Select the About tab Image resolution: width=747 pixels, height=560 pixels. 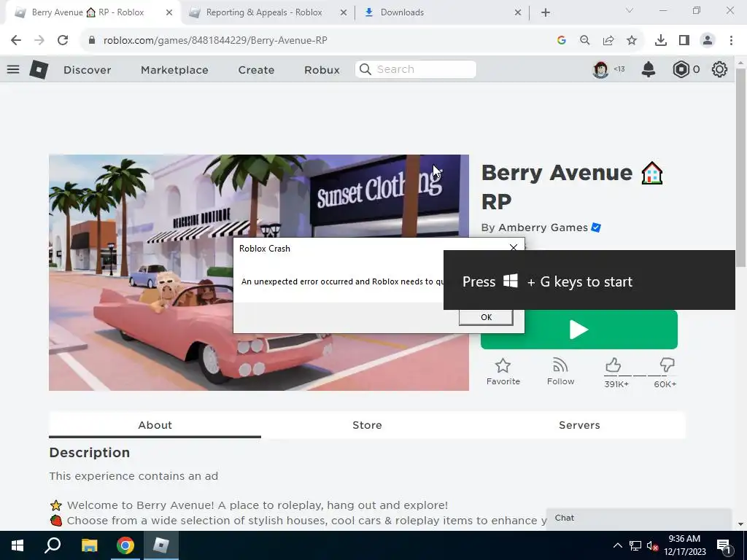pyautogui.click(x=155, y=425)
